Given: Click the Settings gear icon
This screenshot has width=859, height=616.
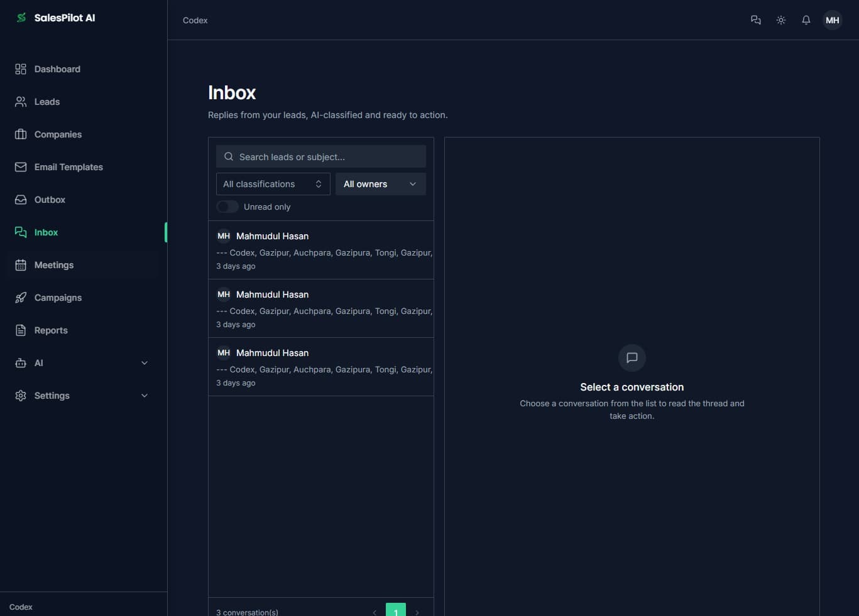Looking at the screenshot, I should click(21, 396).
